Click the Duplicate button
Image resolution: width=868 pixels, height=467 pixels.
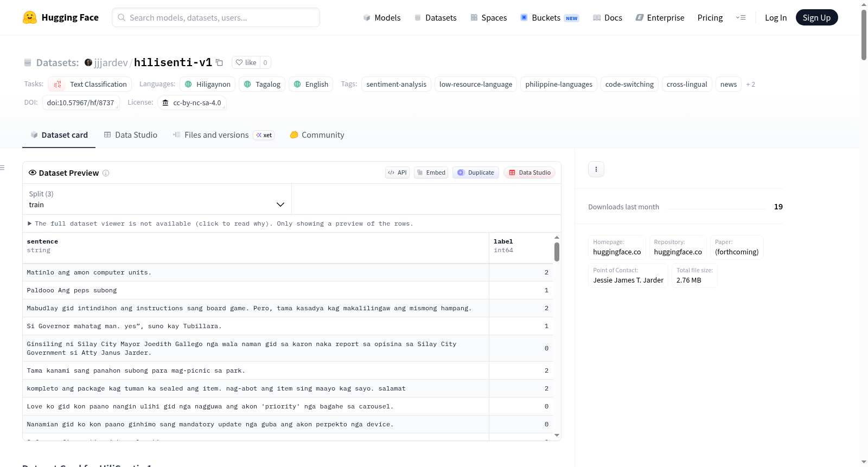476,172
